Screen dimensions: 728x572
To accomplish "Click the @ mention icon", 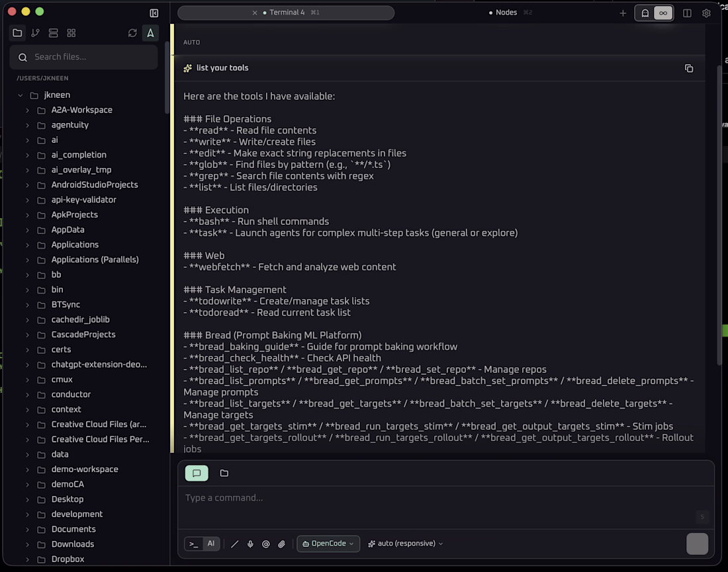I will (x=266, y=544).
